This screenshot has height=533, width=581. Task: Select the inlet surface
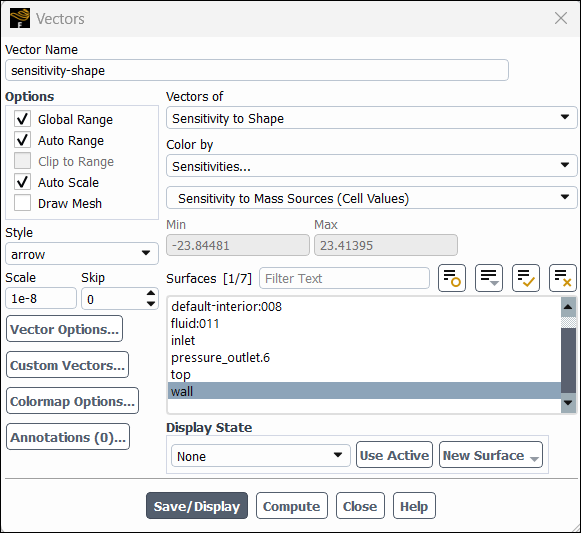(x=364, y=340)
